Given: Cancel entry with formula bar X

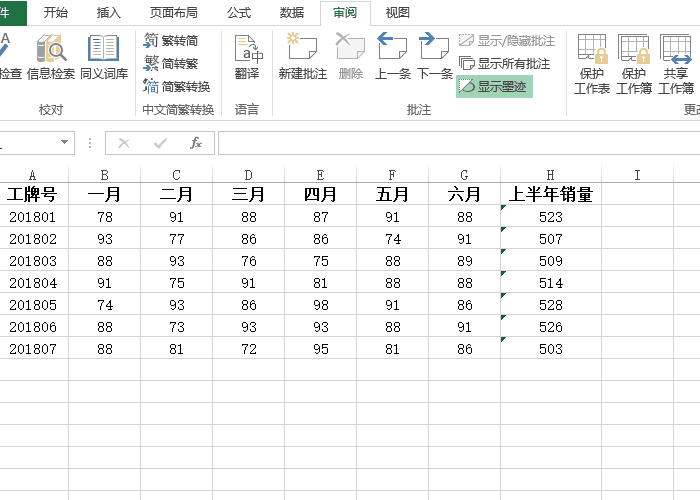Looking at the screenshot, I should click(x=124, y=143).
